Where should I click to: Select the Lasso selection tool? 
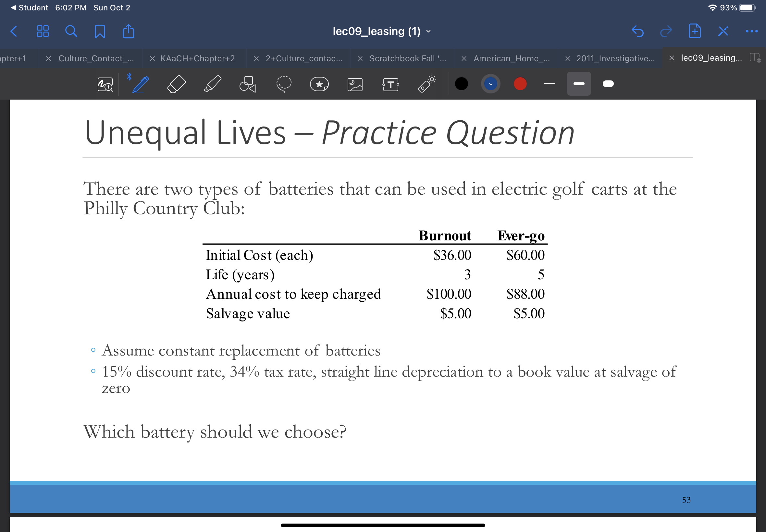[284, 84]
